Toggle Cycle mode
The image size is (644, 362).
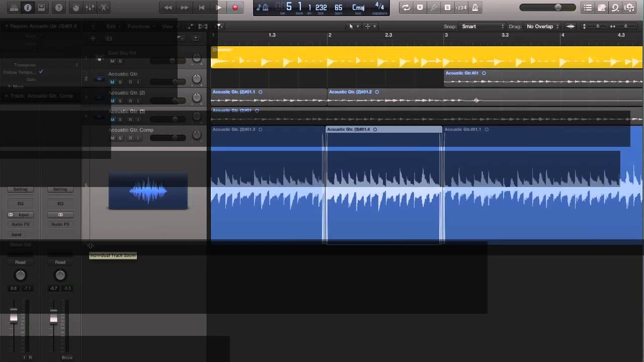coord(406,8)
